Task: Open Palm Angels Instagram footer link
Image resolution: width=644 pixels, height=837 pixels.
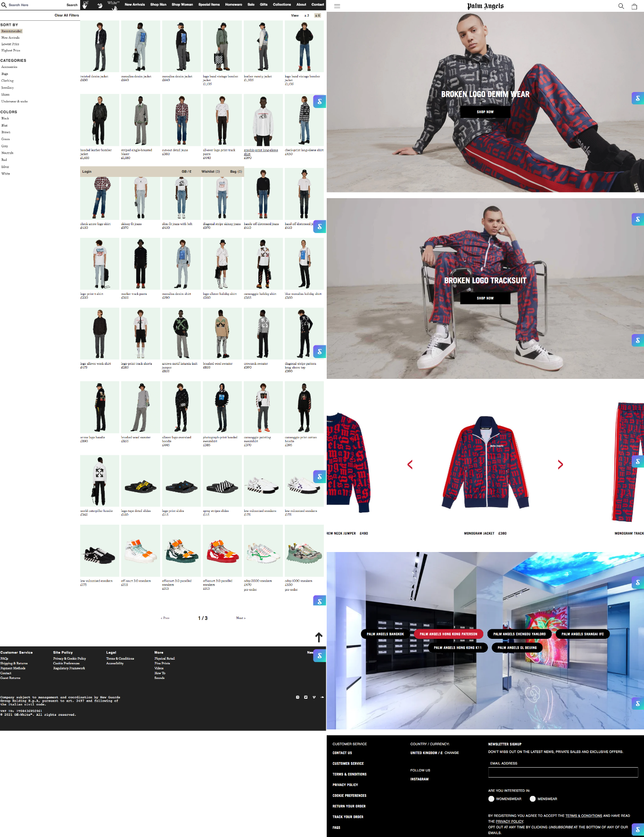Action: click(x=420, y=779)
